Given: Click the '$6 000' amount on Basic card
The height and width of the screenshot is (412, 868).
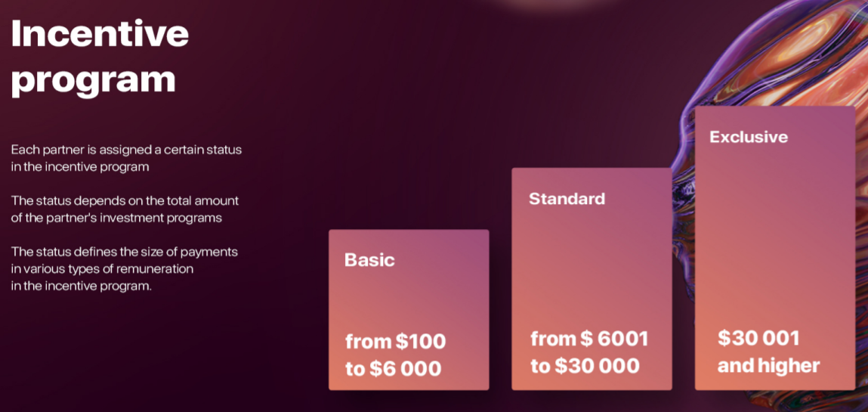Looking at the screenshot, I should [x=405, y=369].
